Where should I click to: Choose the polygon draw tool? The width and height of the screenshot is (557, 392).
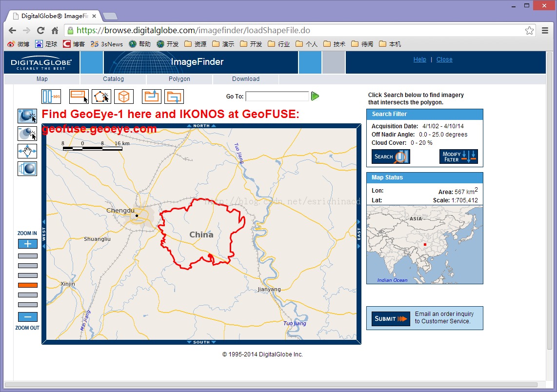(101, 96)
